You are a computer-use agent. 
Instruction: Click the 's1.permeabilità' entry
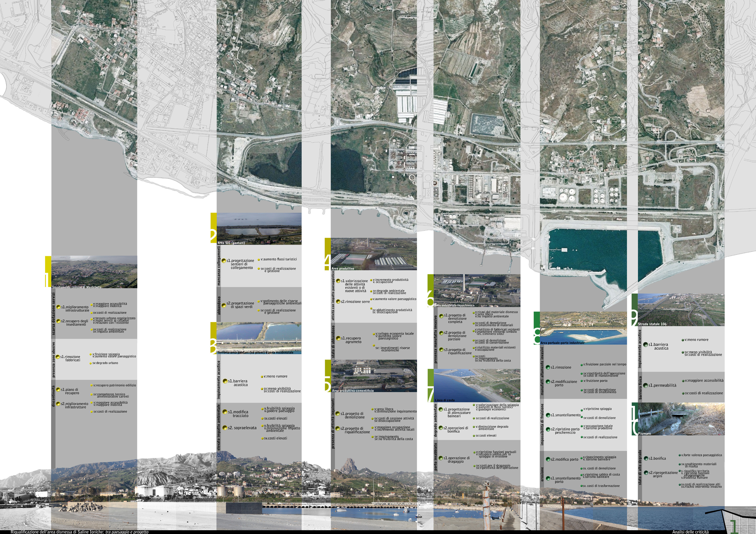[662, 385]
